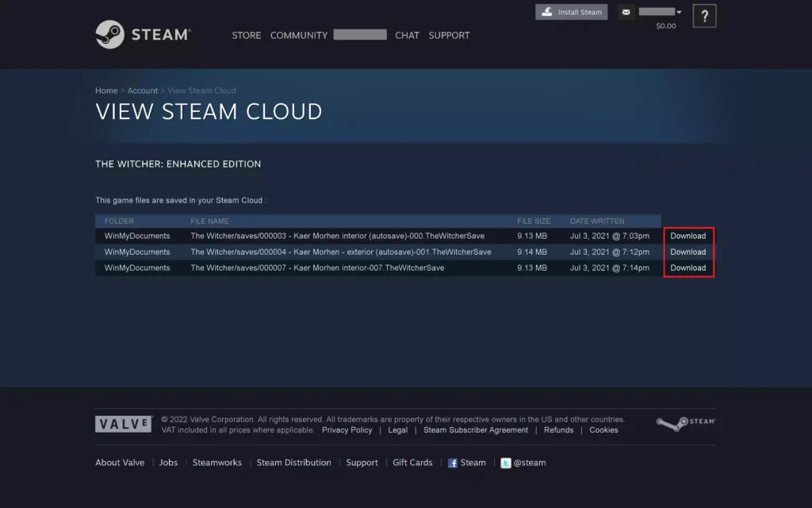The width and height of the screenshot is (812, 508).
Task: Click the $0.00 wallet balance
Action: tap(666, 26)
